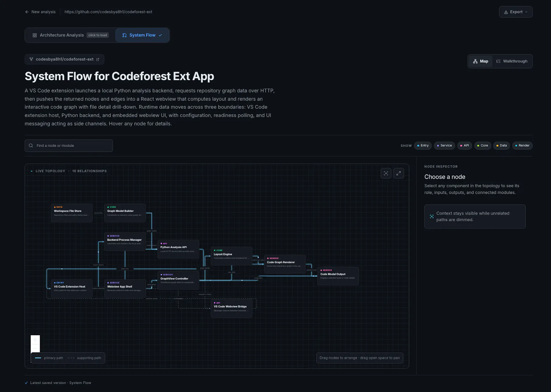Select the Code Modal Output node
This screenshot has width=551, height=392.
coord(338,276)
